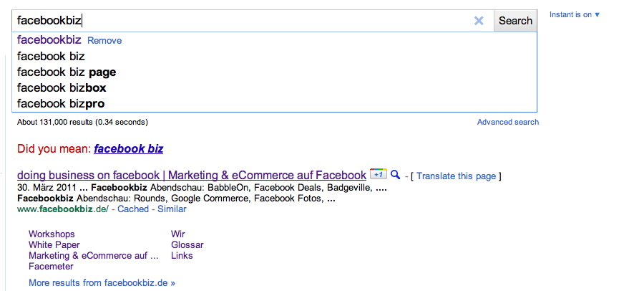Click 'Translate this page' link
This screenshot has width=644, height=291.
pyautogui.click(x=457, y=176)
